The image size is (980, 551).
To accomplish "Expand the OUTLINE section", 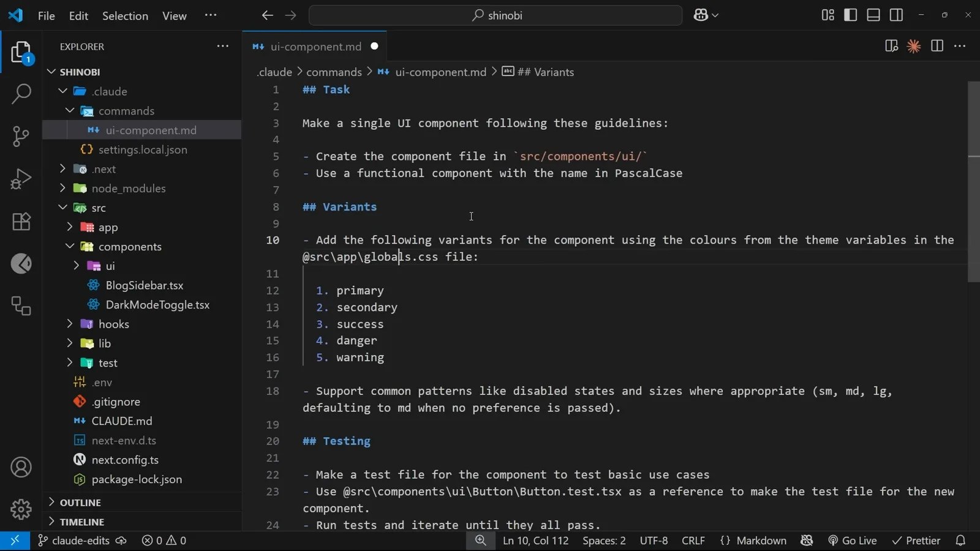I will 80,503.
